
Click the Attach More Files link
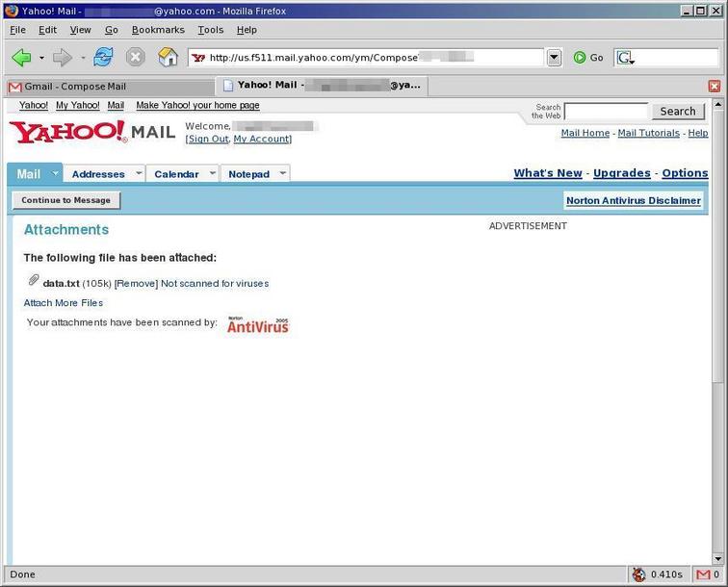tap(64, 303)
